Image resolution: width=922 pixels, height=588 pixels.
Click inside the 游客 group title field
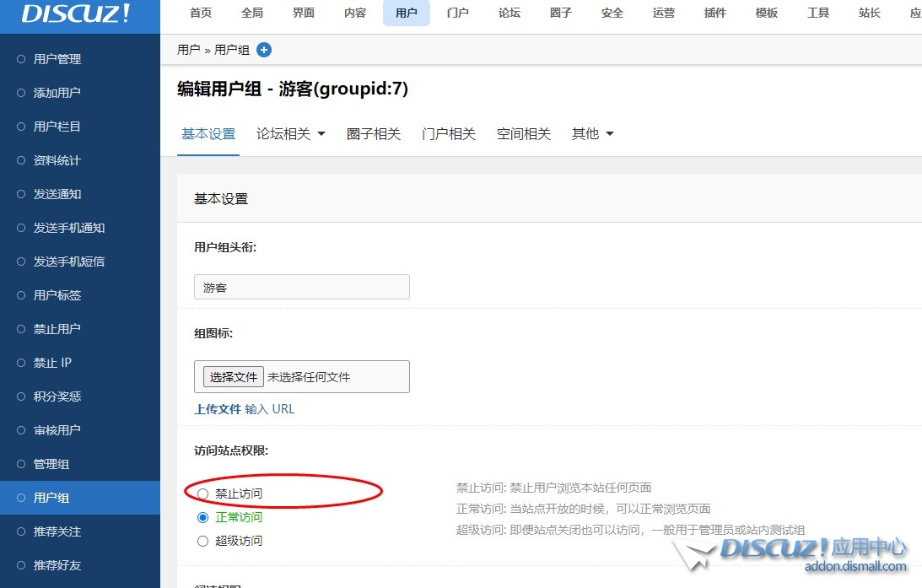[301, 287]
